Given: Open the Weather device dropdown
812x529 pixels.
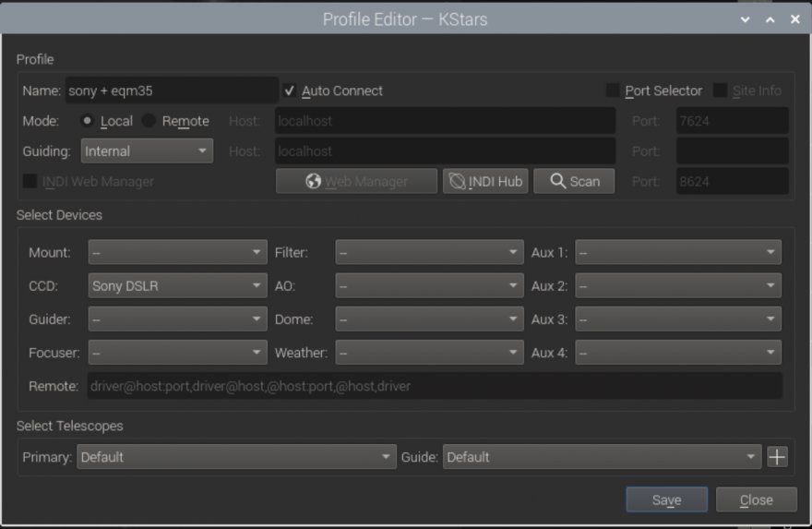Looking at the screenshot, I should point(429,353).
